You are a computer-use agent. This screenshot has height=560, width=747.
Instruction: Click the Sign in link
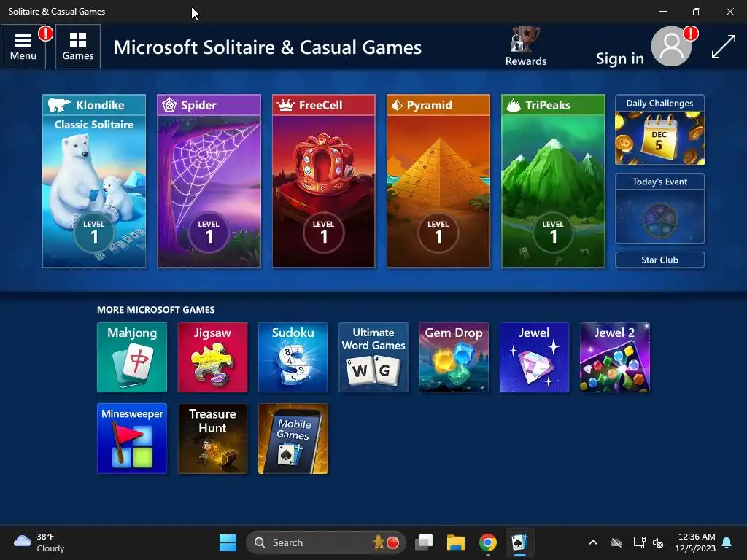coord(620,58)
